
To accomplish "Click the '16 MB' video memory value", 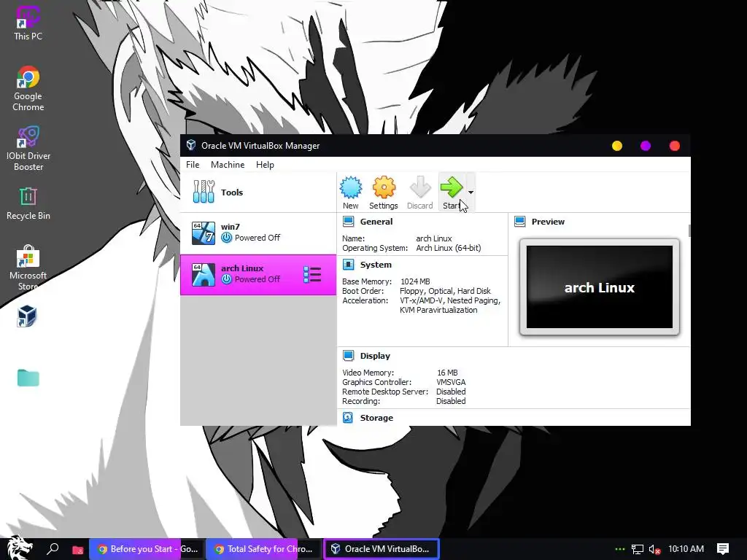I will point(447,373).
